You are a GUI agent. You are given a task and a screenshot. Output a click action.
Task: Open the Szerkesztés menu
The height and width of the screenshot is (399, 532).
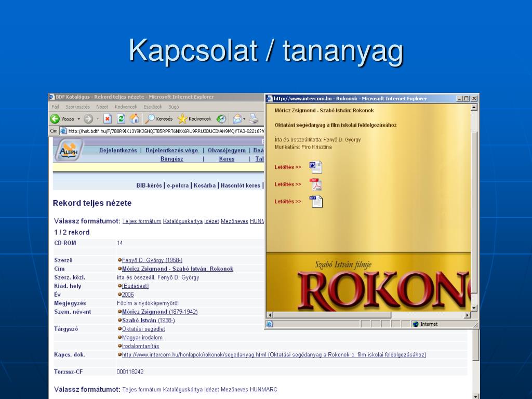tap(78, 107)
